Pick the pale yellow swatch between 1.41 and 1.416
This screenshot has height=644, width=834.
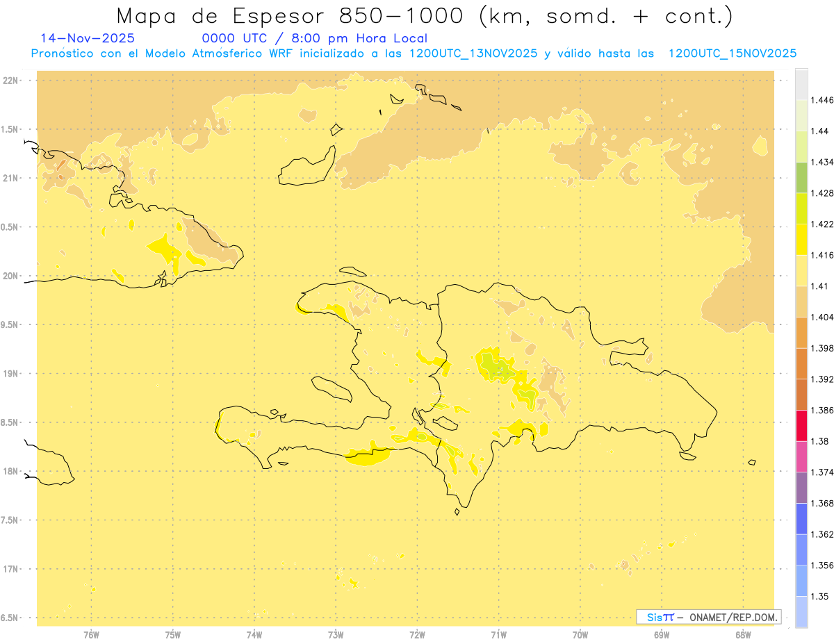coord(801,271)
